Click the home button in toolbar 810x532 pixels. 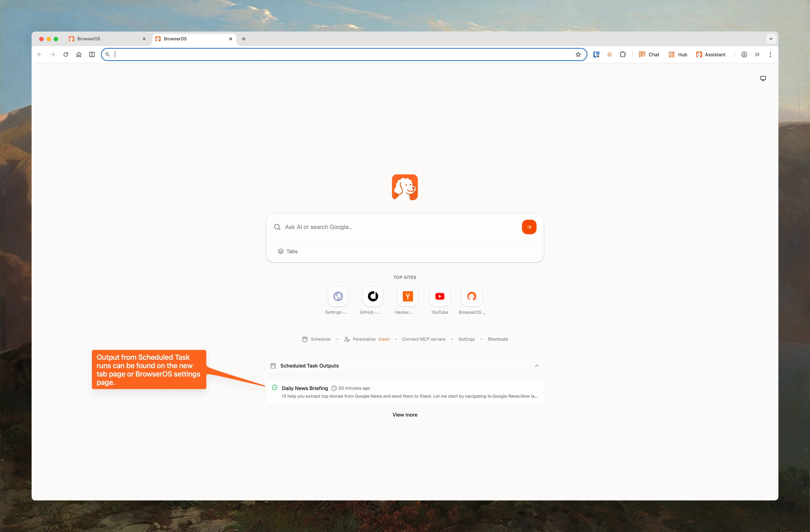[x=79, y=54]
